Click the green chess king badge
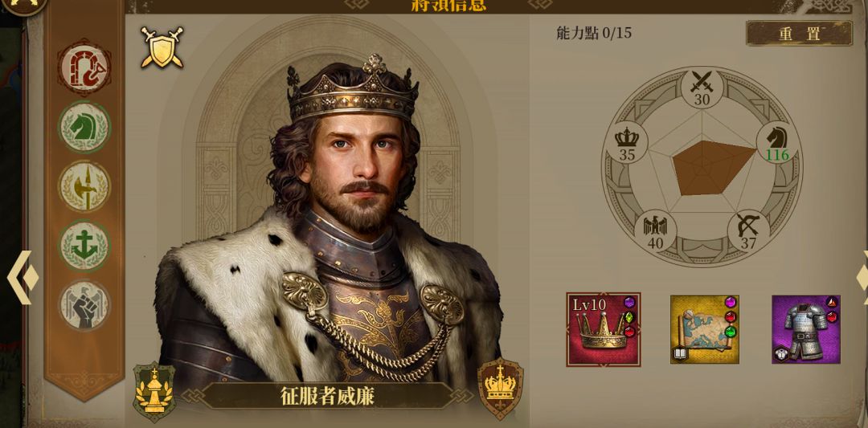 pos(154,392)
